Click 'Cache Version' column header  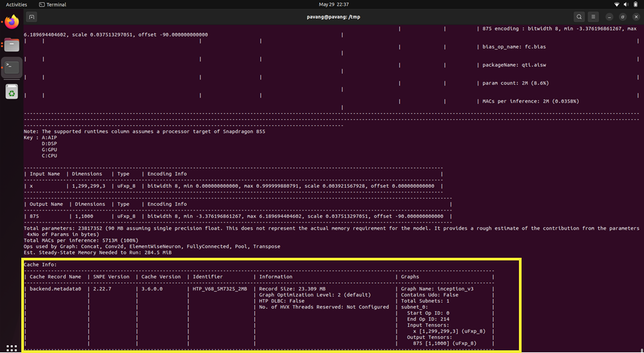pyautogui.click(x=161, y=276)
